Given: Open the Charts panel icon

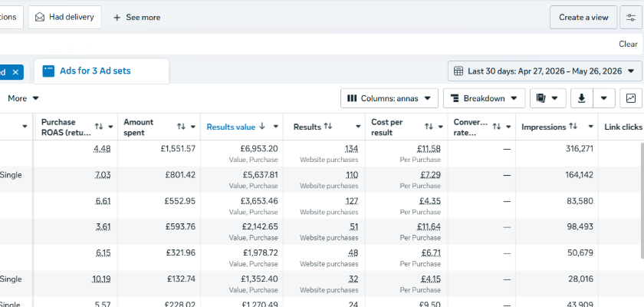Looking at the screenshot, I should point(631,98).
